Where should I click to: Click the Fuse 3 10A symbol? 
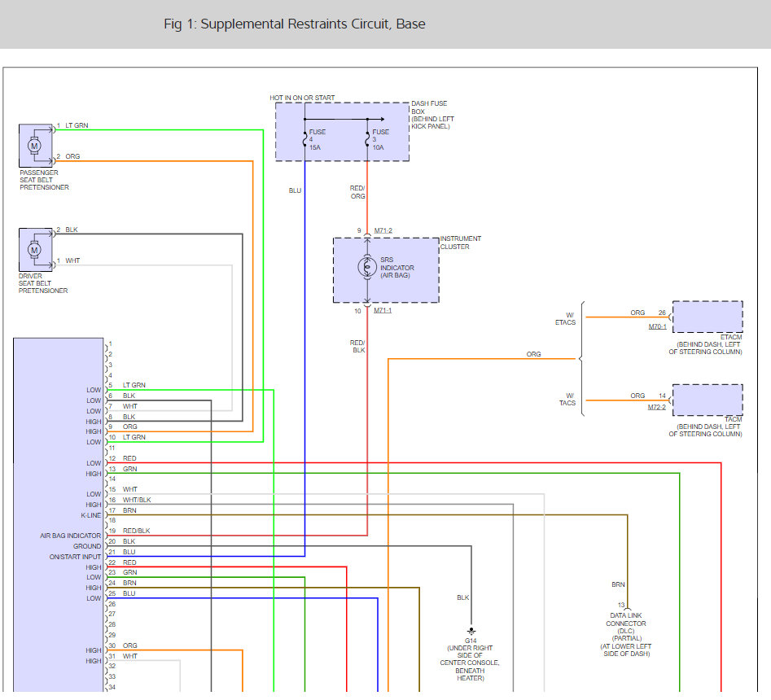tap(367, 140)
